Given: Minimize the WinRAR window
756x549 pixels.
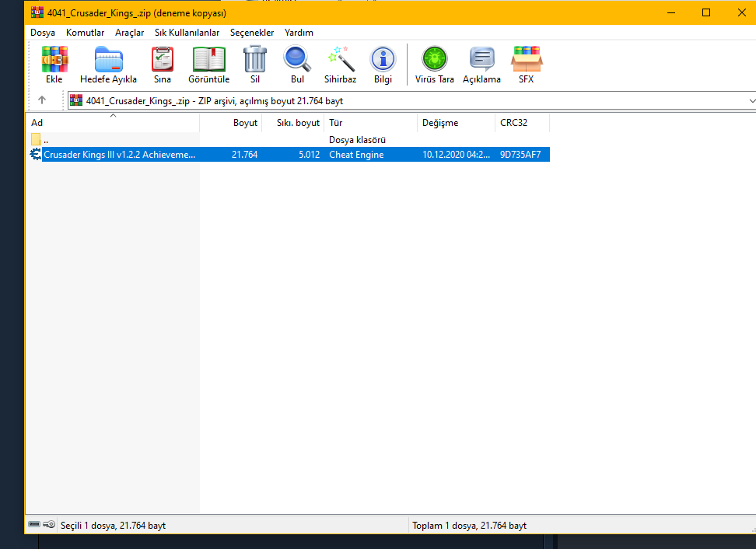Looking at the screenshot, I should tap(670, 12).
